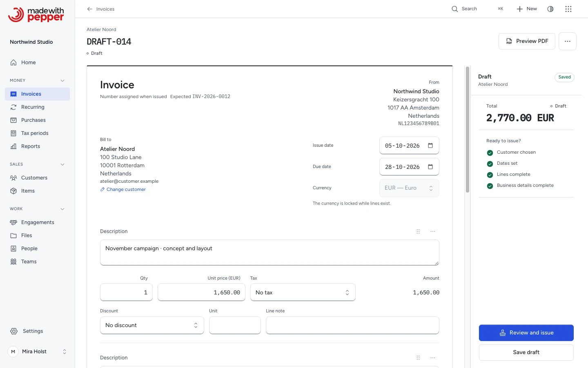Open second line item options menu
588x368 pixels.
point(433,358)
